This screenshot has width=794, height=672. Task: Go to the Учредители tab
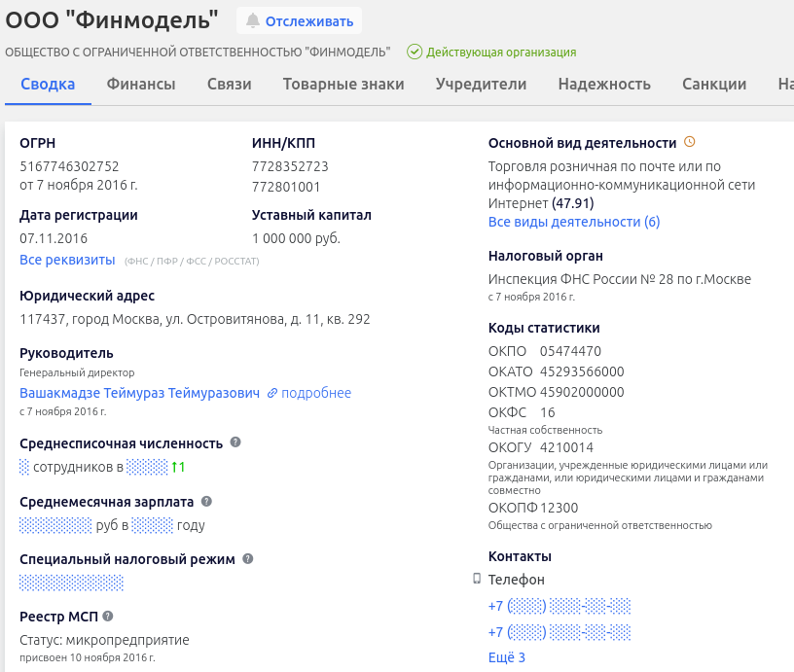(481, 85)
